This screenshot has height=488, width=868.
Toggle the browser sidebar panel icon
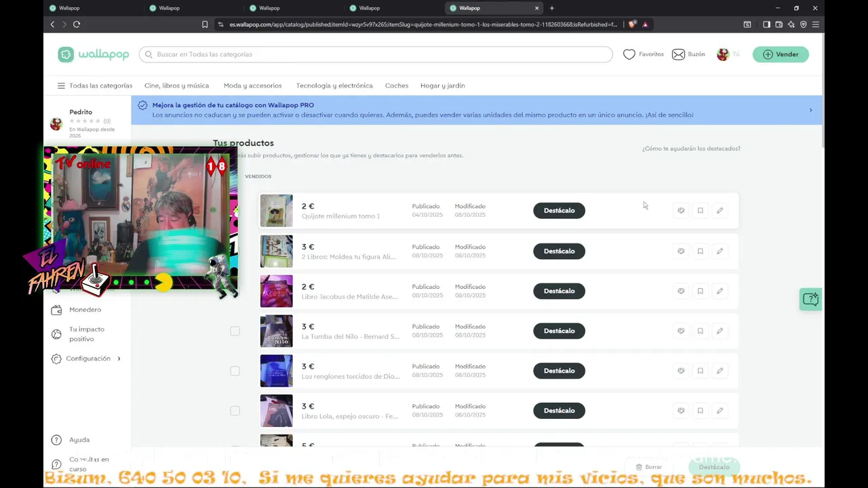click(x=766, y=24)
